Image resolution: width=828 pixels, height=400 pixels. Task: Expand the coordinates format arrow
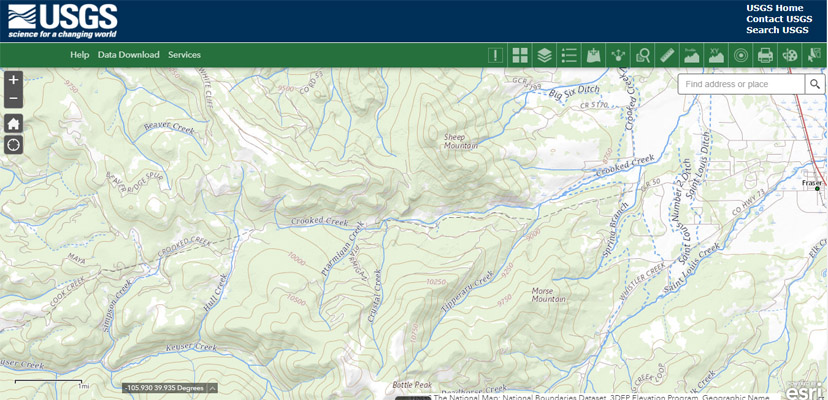click(x=212, y=388)
